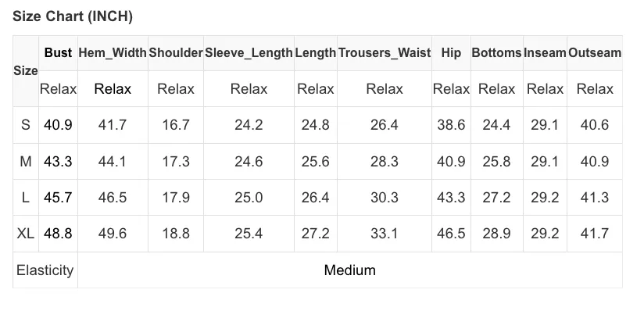Click the S size row label
The height and width of the screenshot is (311, 644).
26,125
